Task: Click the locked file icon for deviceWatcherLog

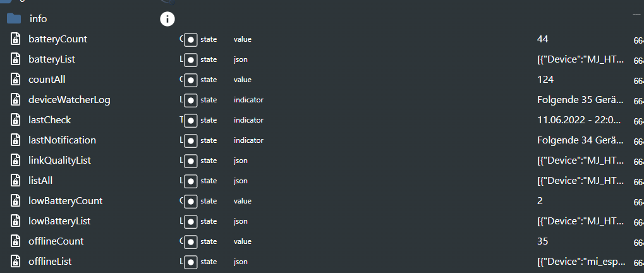Action: [x=15, y=100]
